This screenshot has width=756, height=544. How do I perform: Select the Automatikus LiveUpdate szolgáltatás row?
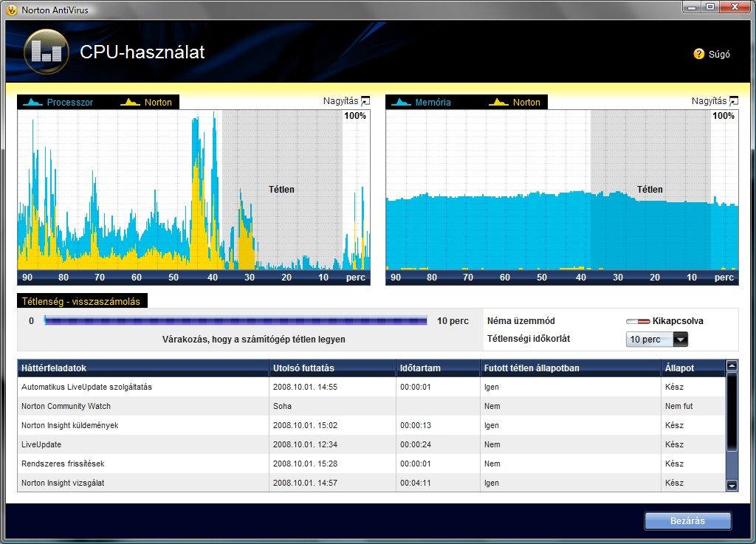pyautogui.click(x=371, y=387)
